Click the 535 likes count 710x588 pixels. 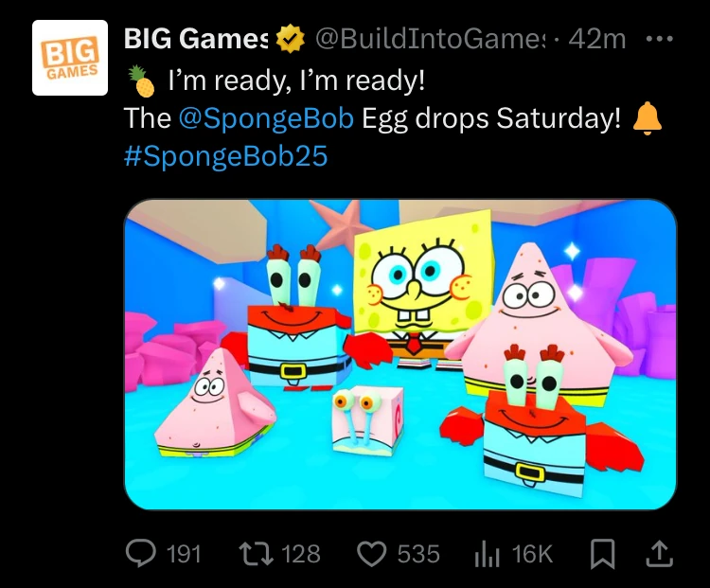[x=418, y=554]
